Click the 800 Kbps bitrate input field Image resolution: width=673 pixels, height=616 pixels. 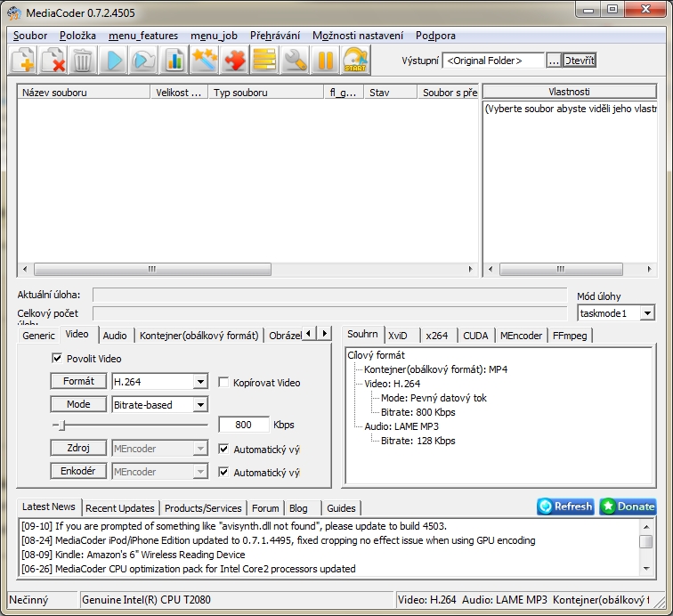coord(244,425)
